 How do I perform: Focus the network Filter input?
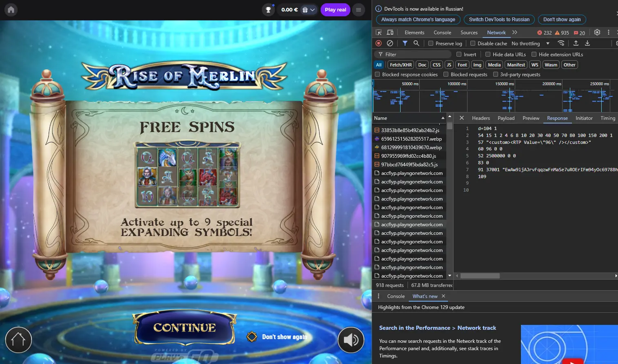pyautogui.click(x=412, y=54)
